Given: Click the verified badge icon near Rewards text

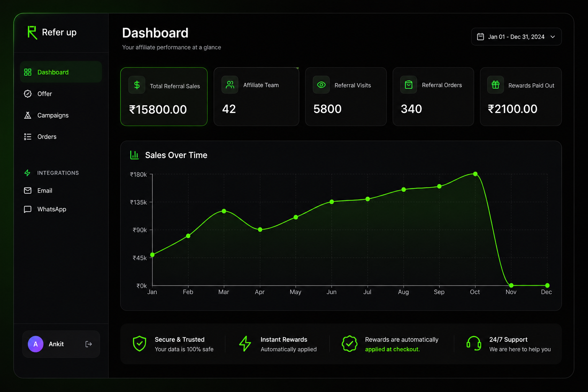Looking at the screenshot, I should pos(350,344).
